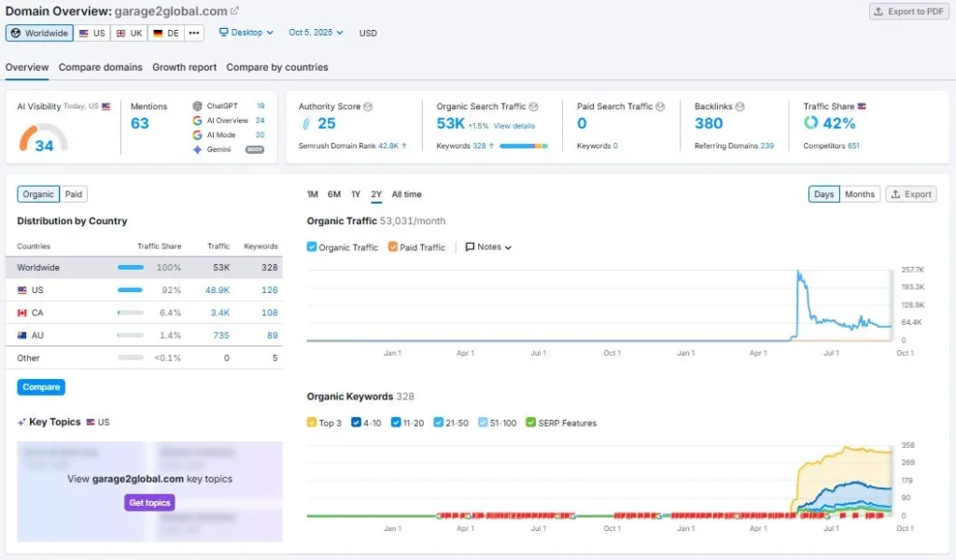This screenshot has width=956, height=560.
Task: Switch to Compare by countries tab
Action: pyautogui.click(x=276, y=67)
